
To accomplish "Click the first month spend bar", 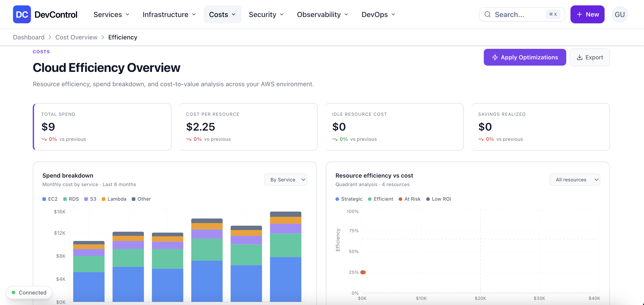I will tap(89, 272).
